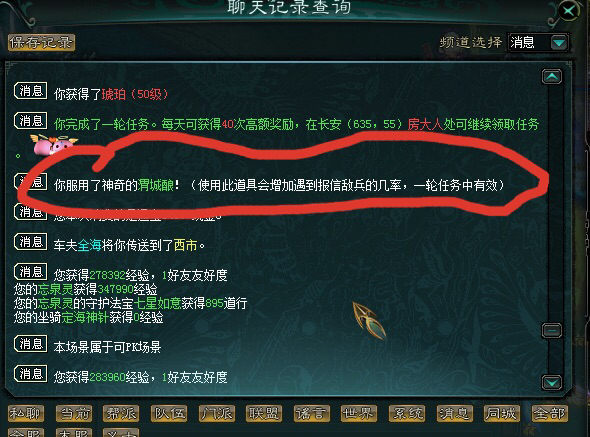This screenshot has height=437, width=590.
Task: Click the 保存记录 button
Action: click(41, 43)
